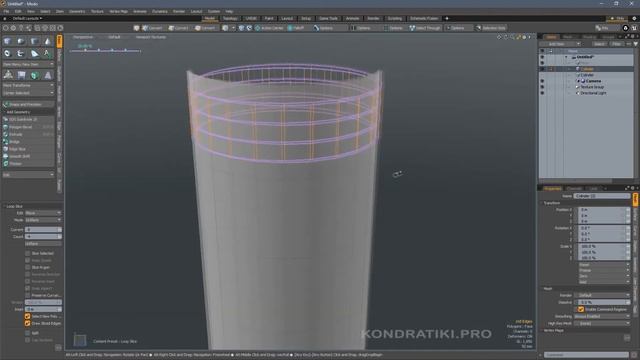Activate the transform tool icon in the left panel

point(8,75)
